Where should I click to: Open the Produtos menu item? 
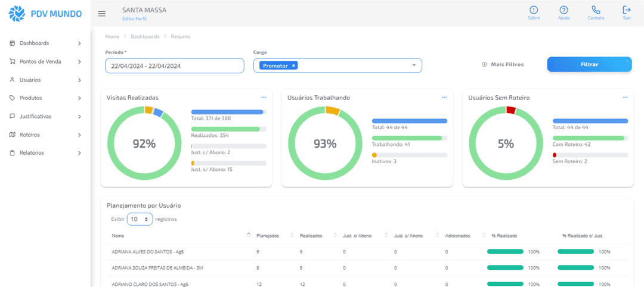(x=45, y=98)
